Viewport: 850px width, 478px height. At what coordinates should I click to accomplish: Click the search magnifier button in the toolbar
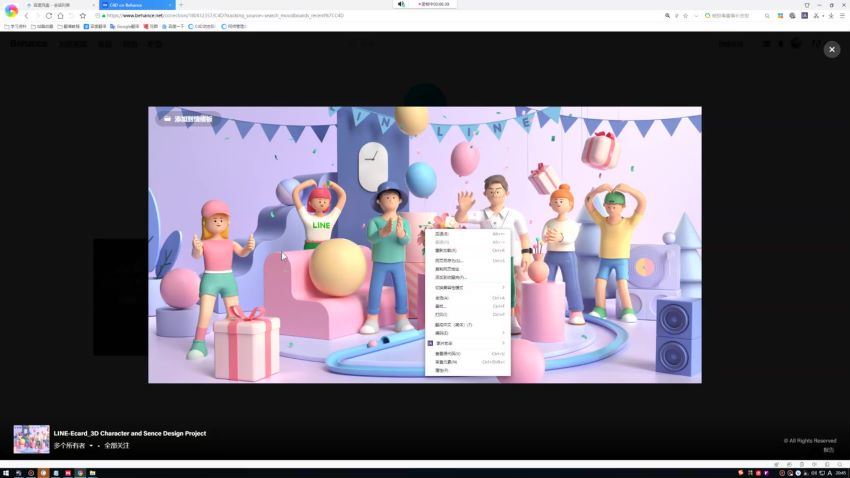point(767,16)
